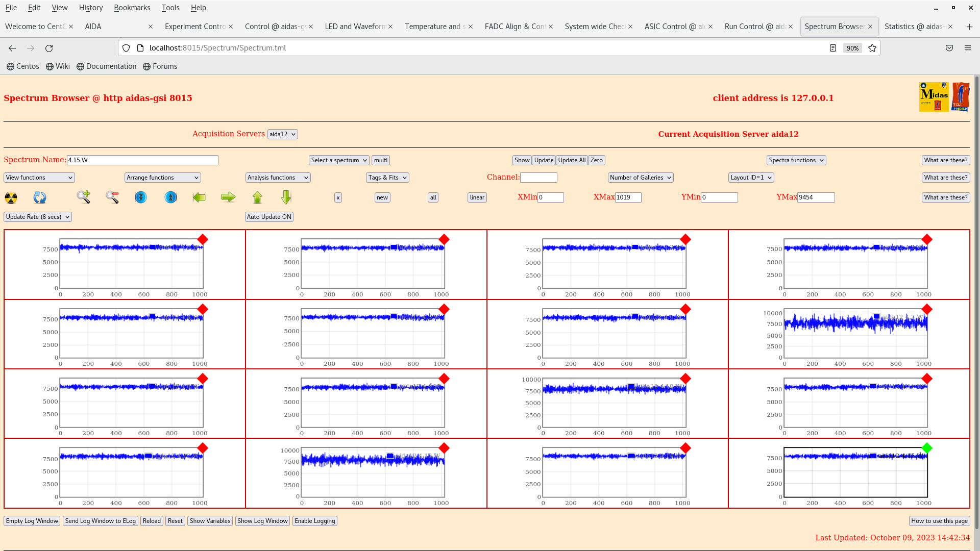980x551 pixels.
Task: Click the Spectrum Name input field
Action: [142, 160]
